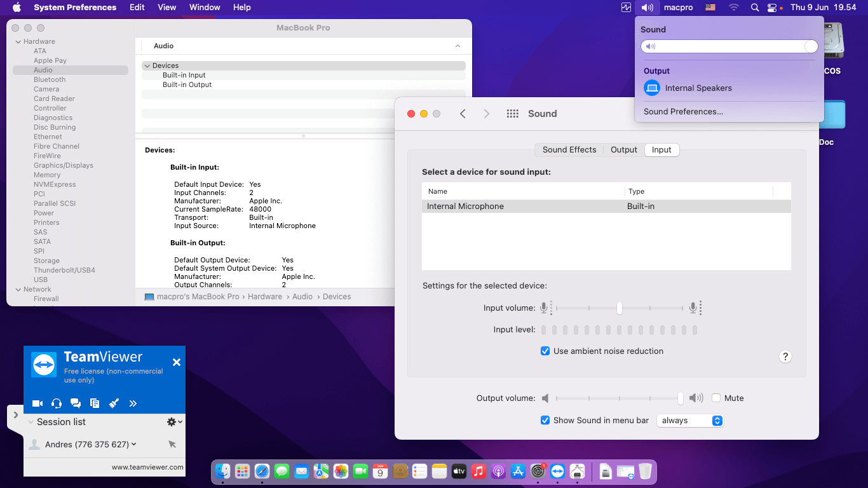Viewport: 868px width, 488px height.
Task: Open App Store from the Dock
Action: tap(518, 471)
